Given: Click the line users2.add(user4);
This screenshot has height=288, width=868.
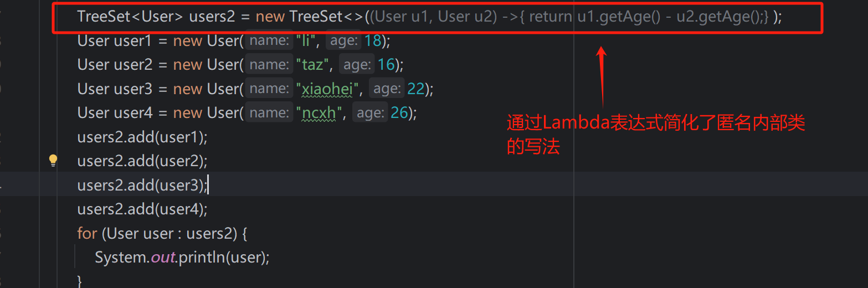Looking at the screenshot, I should (142, 209).
